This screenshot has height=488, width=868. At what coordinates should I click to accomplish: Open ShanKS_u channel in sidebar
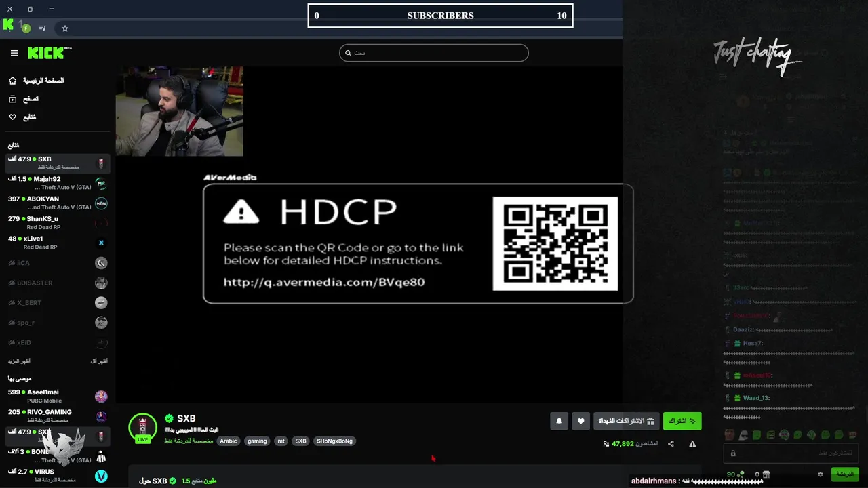(x=58, y=223)
